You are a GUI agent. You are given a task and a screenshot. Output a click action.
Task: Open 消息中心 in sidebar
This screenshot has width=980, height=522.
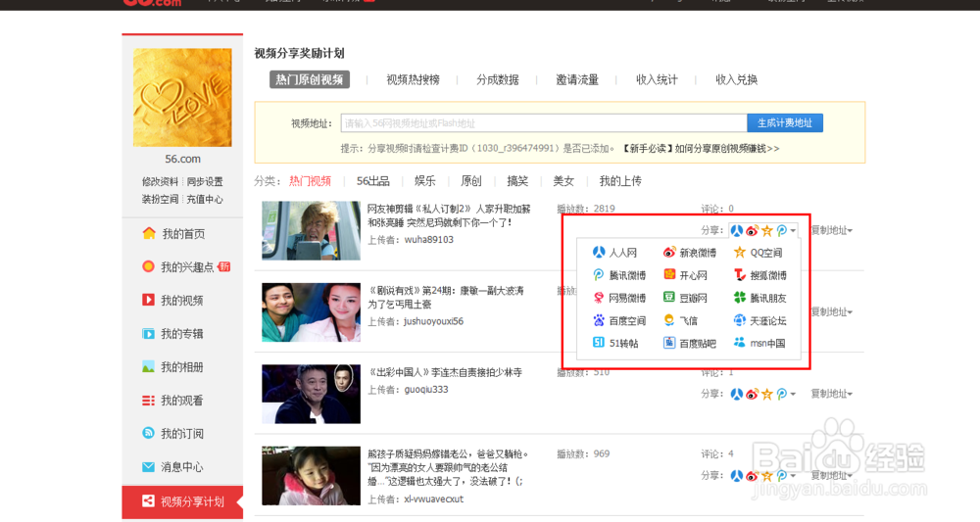point(172,467)
